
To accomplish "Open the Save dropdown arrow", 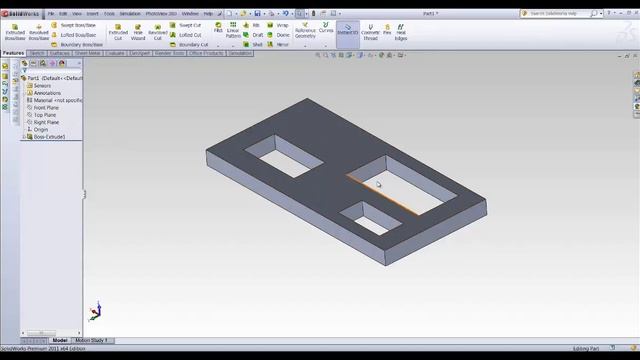I will point(264,14).
